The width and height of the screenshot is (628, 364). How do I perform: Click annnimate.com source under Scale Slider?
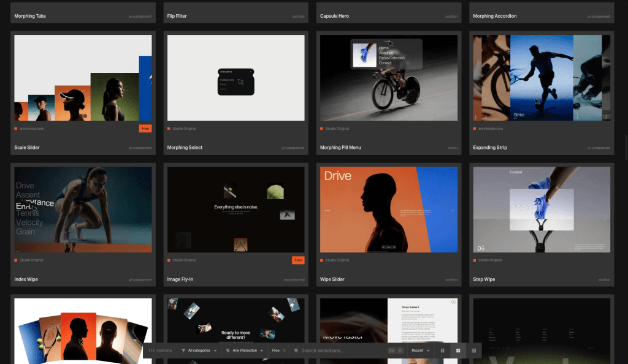point(32,129)
